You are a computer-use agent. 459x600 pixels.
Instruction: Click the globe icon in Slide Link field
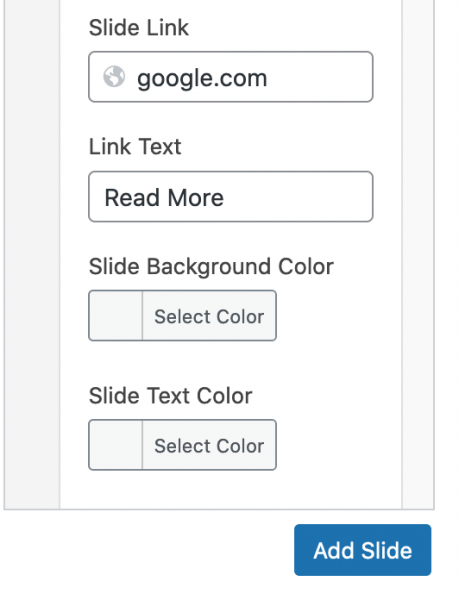point(114,77)
